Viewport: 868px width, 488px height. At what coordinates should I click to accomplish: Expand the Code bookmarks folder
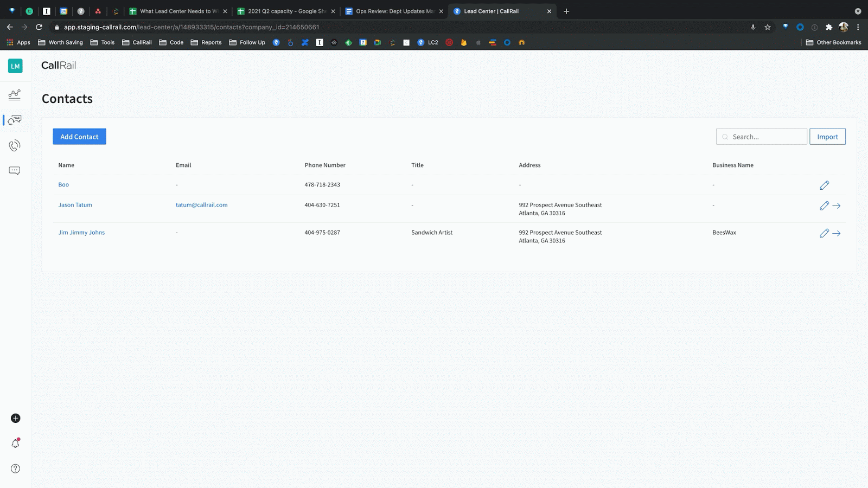coord(171,42)
